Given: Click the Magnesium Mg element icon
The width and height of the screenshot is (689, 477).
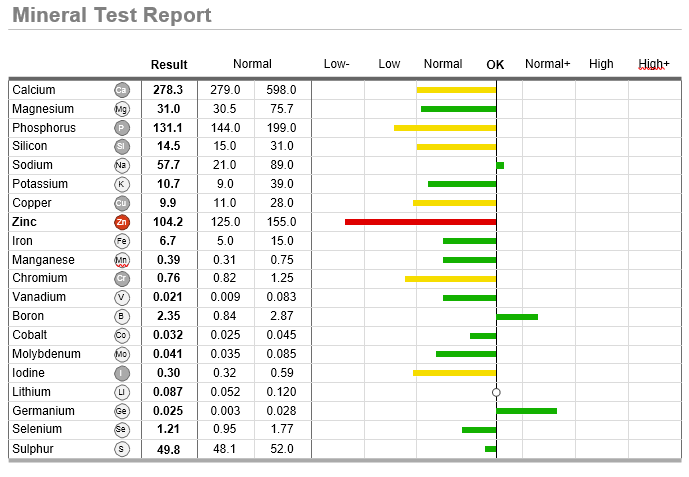Looking at the screenshot, I should 122,109.
